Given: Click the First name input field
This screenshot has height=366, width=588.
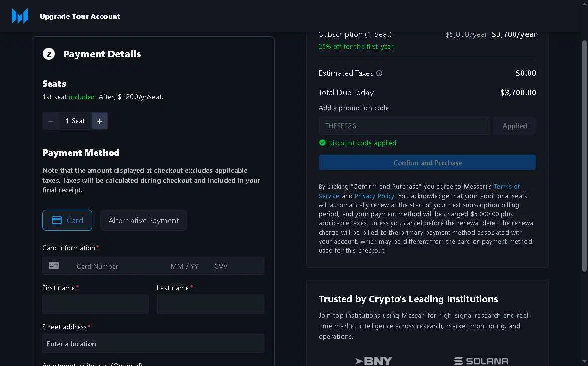Looking at the screenshot, I should tap(96, 304).
